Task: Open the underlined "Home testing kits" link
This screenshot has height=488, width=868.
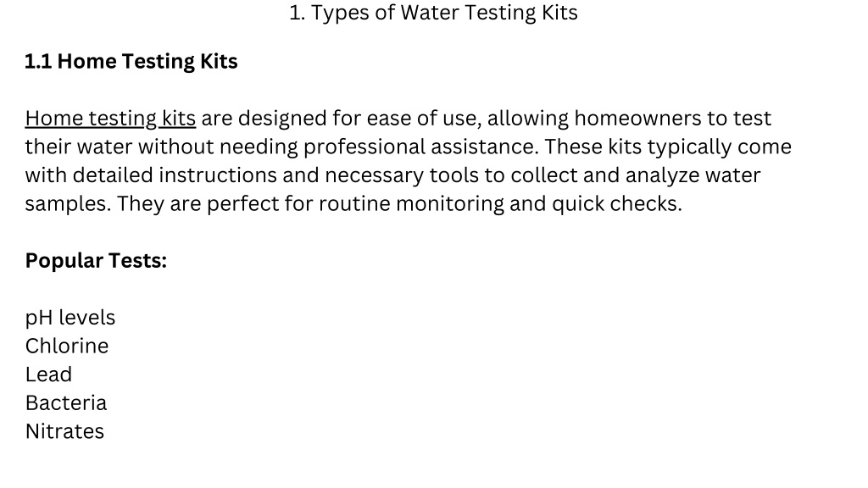Action: 110,119
